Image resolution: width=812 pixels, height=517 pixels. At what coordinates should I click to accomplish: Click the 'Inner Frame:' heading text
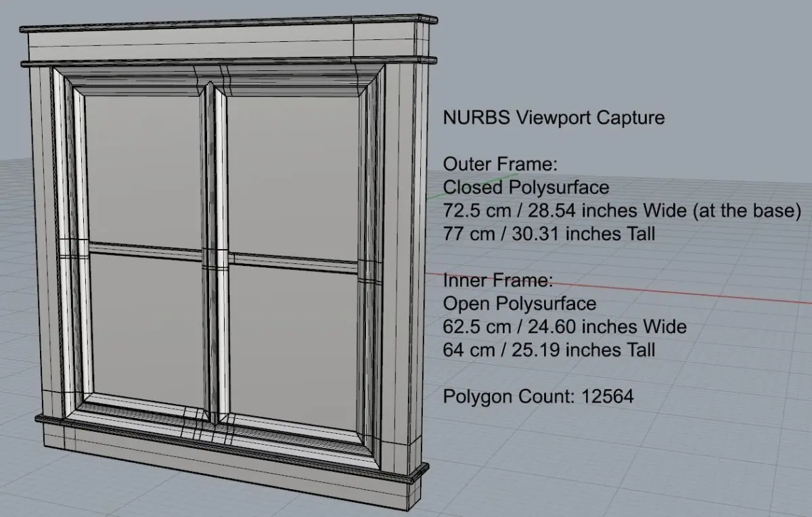(x=498, y=280)
